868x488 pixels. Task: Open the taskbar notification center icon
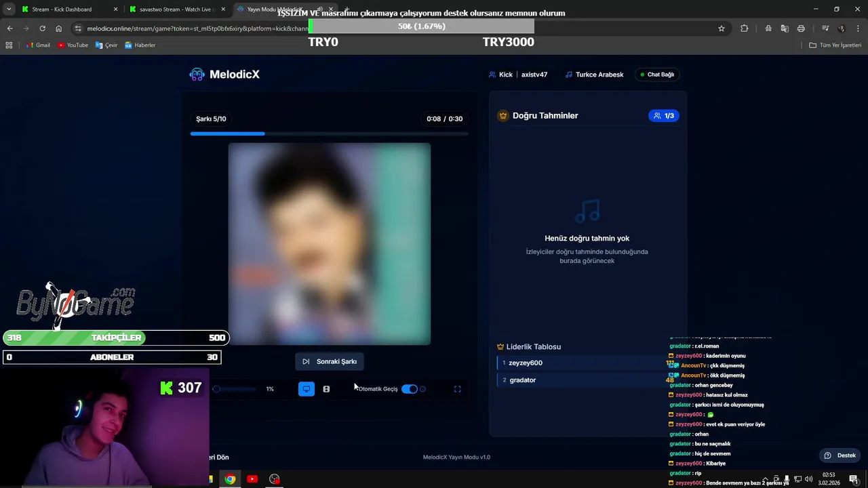(x=853, y=479)
